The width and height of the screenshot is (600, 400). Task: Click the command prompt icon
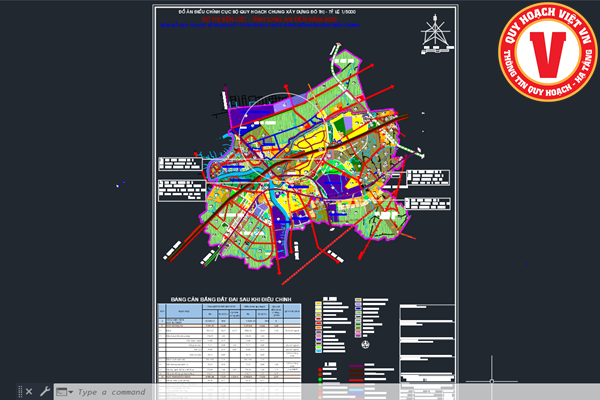[61, 392]
